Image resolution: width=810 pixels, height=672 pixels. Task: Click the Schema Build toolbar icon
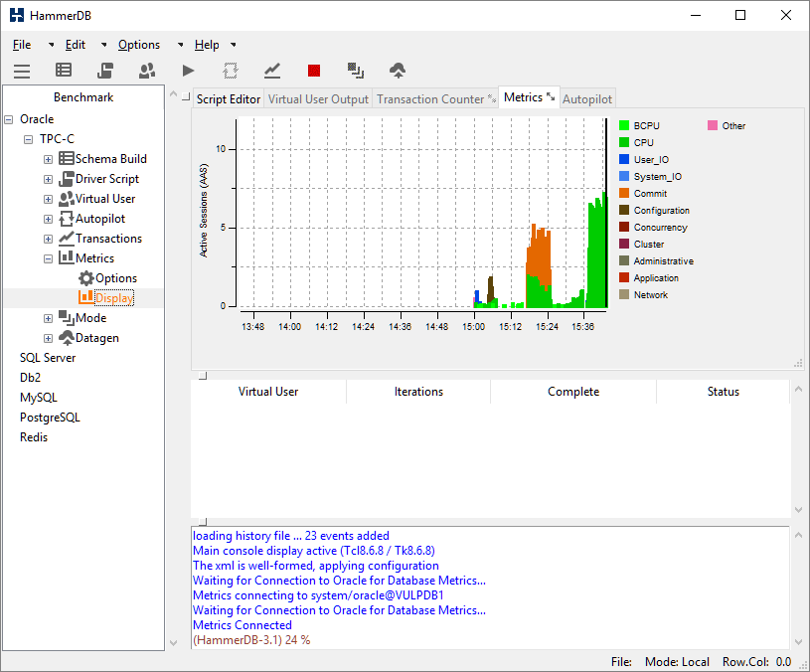(x=105, y=71)
